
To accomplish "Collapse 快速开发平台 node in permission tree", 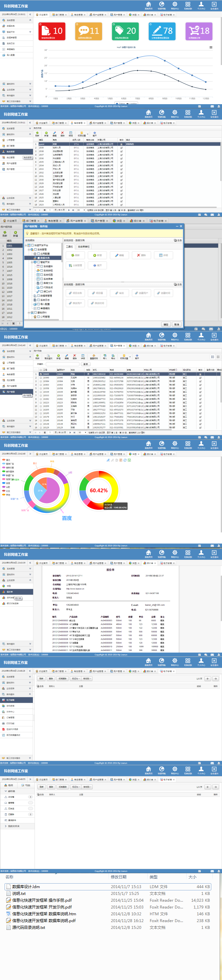I will pos(26,245).
